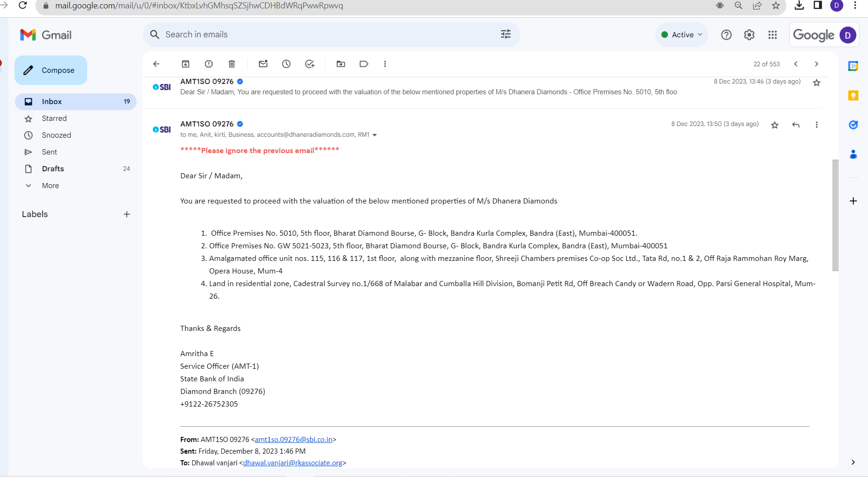Star the 13:50 email

tap(775, 125)
